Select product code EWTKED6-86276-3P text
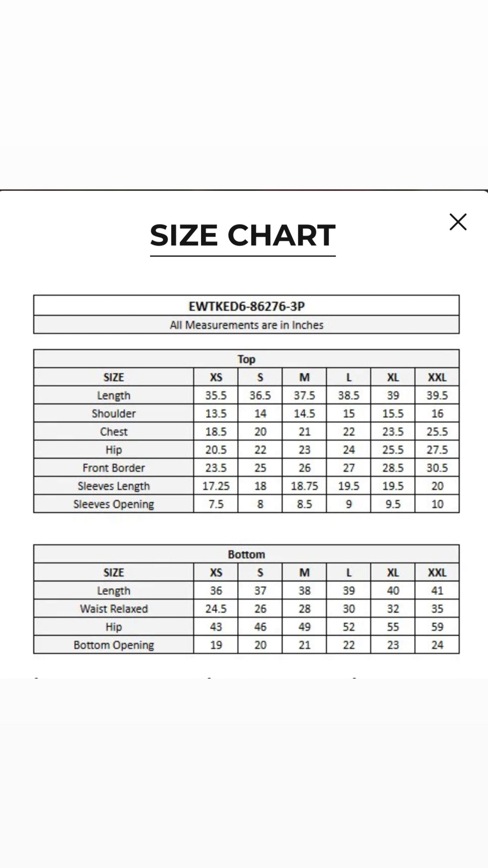 coord(246,306)
